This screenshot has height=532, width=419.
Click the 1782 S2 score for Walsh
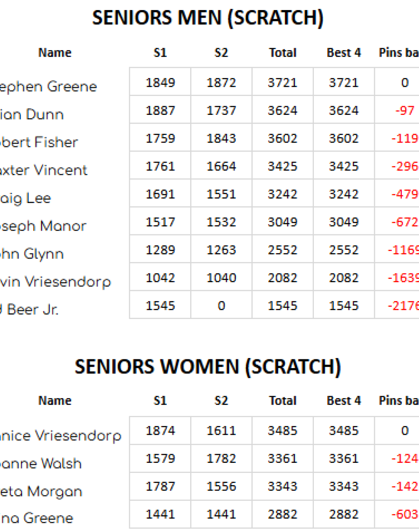pos(221,459)
